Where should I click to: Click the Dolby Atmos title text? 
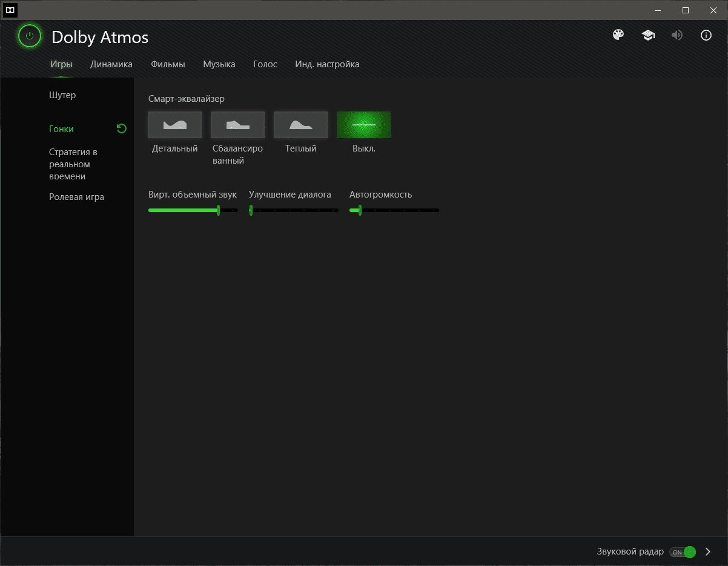[x=100, y=37]
